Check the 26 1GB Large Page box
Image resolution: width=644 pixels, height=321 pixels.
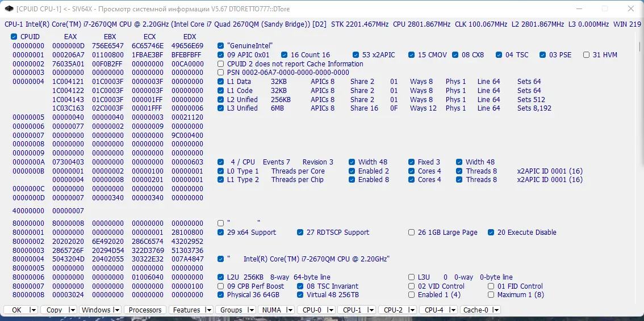pyautogui.click(x=411, y=233)
